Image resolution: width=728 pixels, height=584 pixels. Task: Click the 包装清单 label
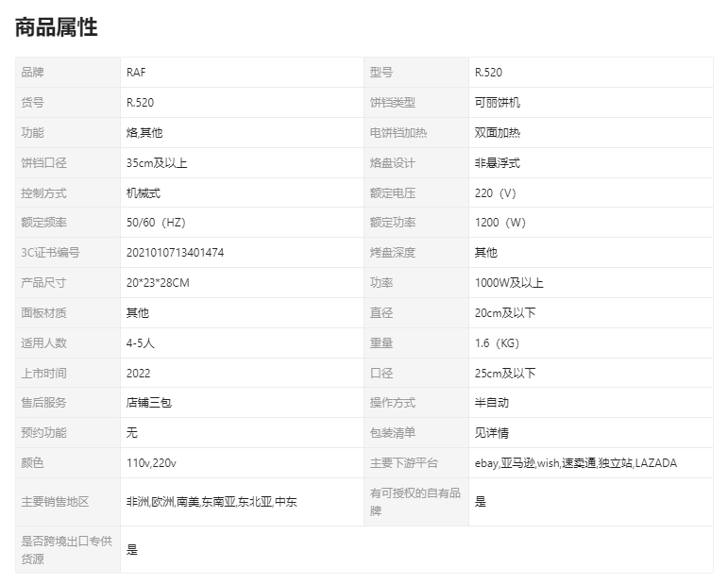coord(392,432)
